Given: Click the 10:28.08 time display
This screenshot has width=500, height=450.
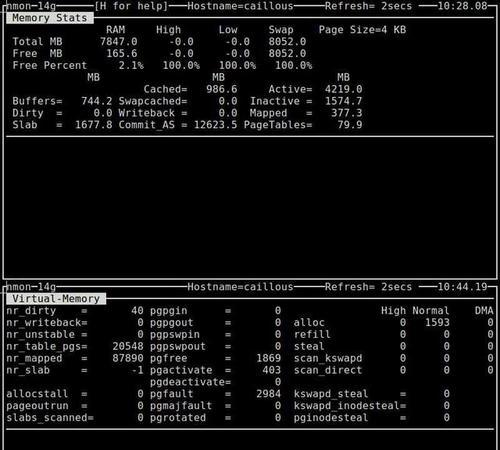Looking at the screenshot, I should (462, 6).
